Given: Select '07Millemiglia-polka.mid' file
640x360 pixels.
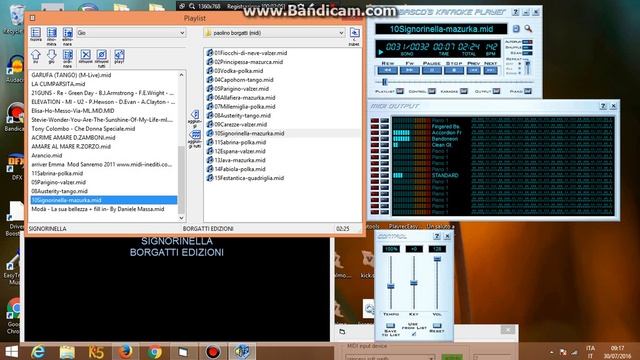Looking at the screenshot, I should [x=241, y=107].
